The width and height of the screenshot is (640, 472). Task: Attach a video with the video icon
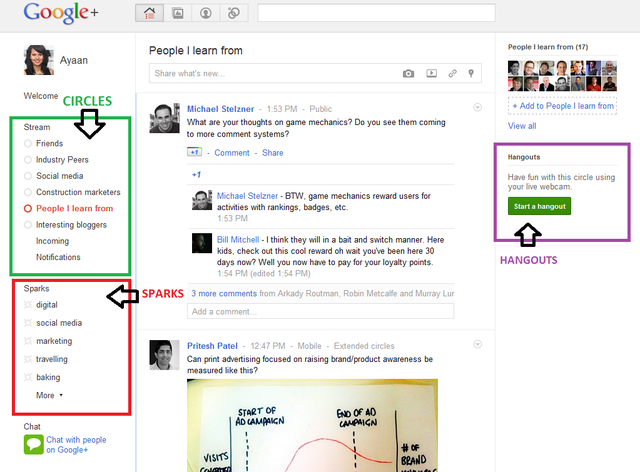tap(431, 73)
